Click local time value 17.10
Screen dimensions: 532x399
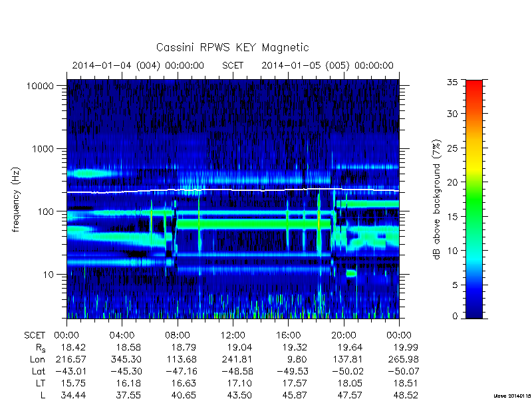point(239,383)
